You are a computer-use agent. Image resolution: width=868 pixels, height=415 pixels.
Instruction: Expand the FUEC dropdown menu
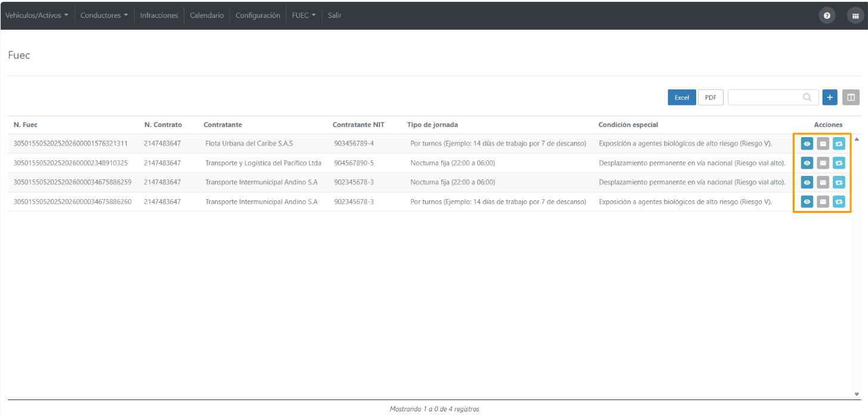(x=304, y=16)
